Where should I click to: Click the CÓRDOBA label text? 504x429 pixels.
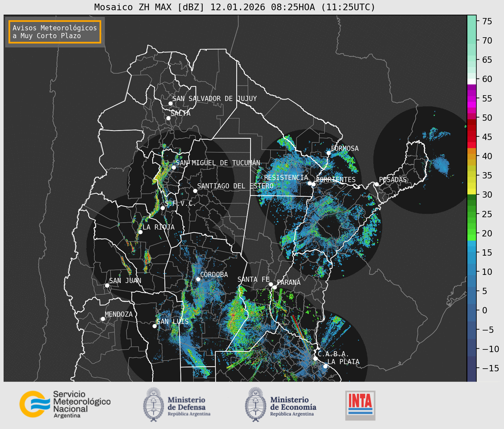[x=214, y=275]
